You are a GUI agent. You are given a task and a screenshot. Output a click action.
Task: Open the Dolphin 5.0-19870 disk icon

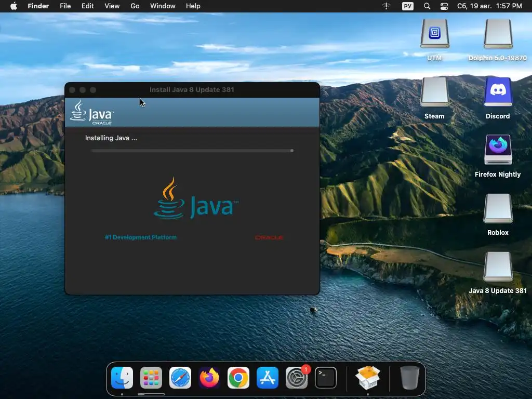498,34
